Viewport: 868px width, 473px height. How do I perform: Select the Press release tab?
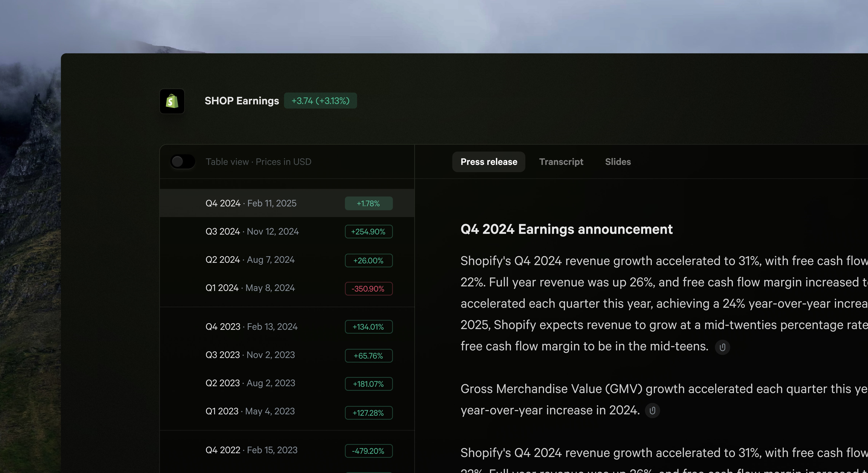pyautogui.click(x=489, y=161)
